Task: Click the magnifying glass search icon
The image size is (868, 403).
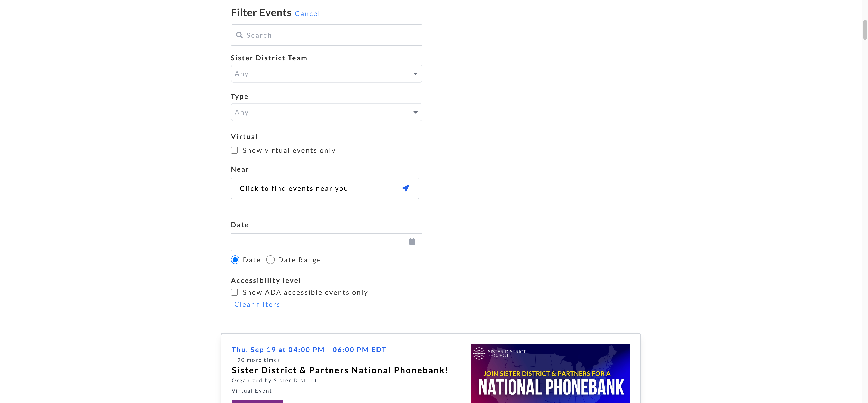Action: [x=239, y=35]
